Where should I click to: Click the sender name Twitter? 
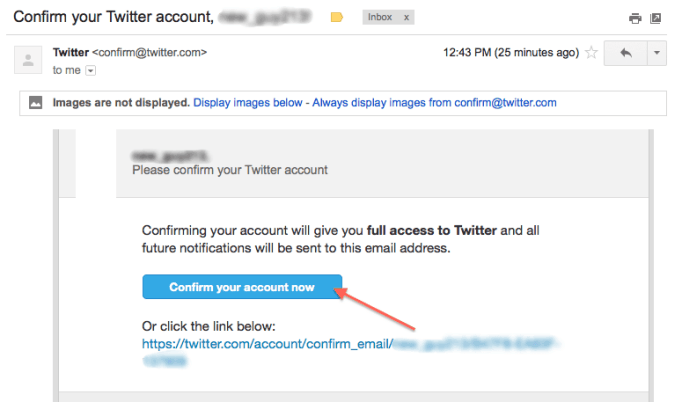[71, 52]
